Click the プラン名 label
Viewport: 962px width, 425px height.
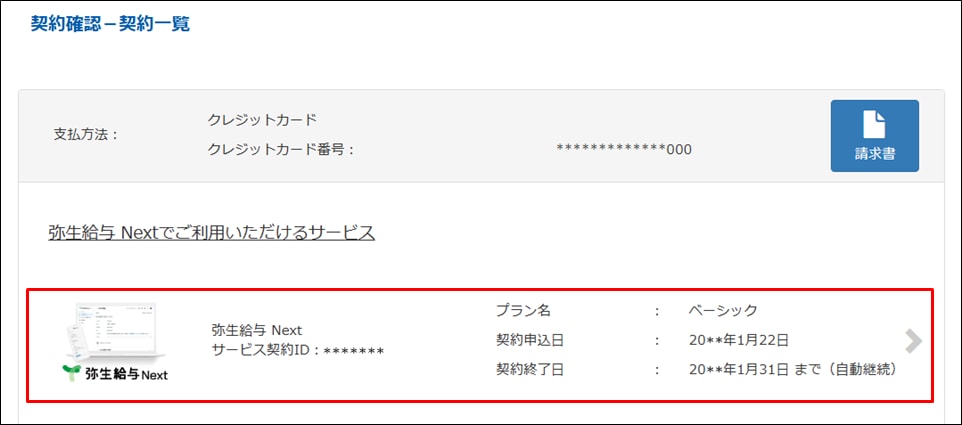pyautogui.click(x=523, y=310)
